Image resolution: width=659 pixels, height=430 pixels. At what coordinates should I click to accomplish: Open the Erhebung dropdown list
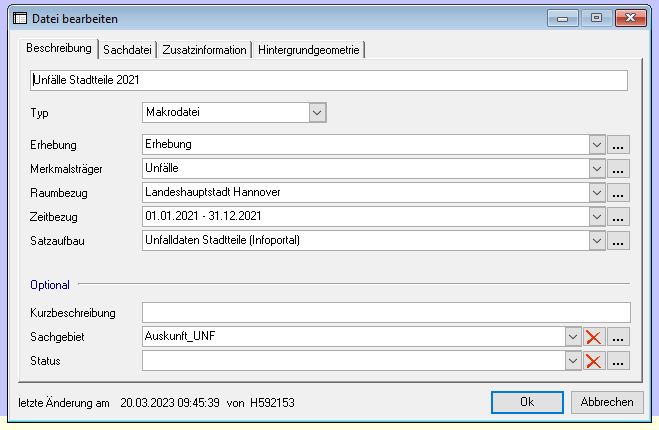[x=598, y=145]
